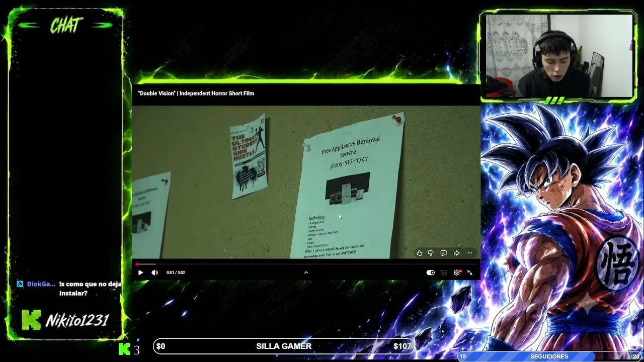
Task: Share the video using arrow icon
Action: click(x=456, y=253)
